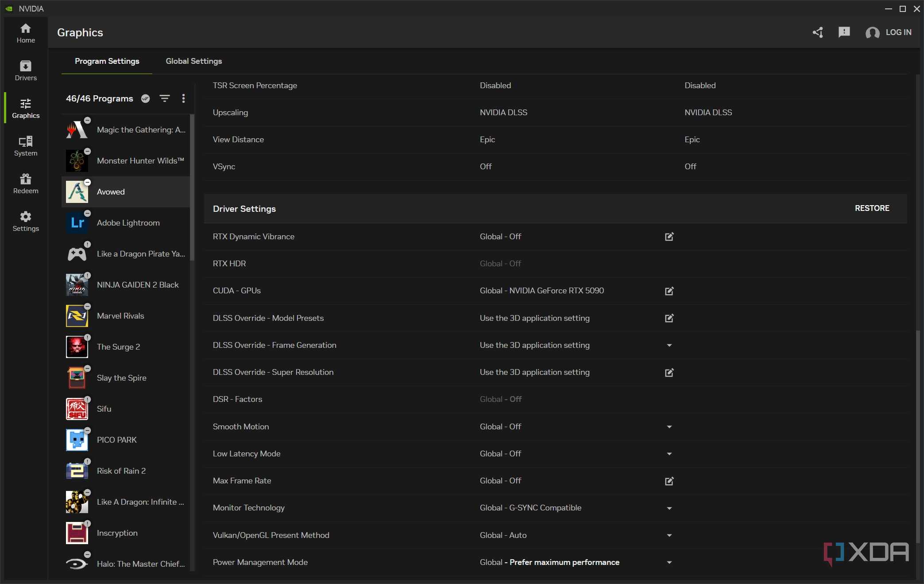Select Slay the Spire in list

point(126,378)
